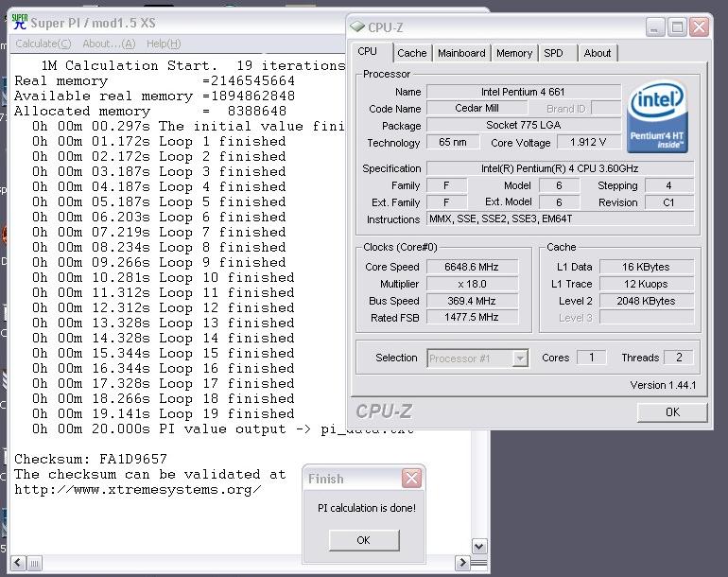
Task: Switch to the SPD tab in CPU-Z
Action: click(x=553, y=53)
